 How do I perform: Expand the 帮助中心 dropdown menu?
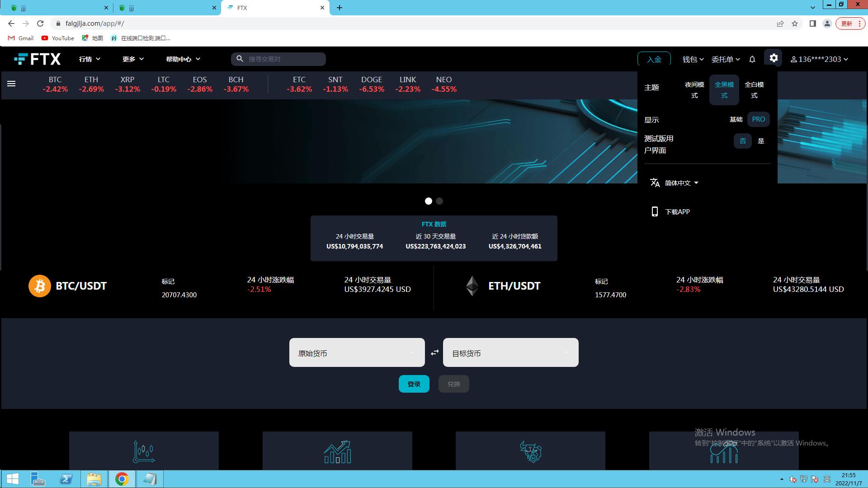point(183,59)
